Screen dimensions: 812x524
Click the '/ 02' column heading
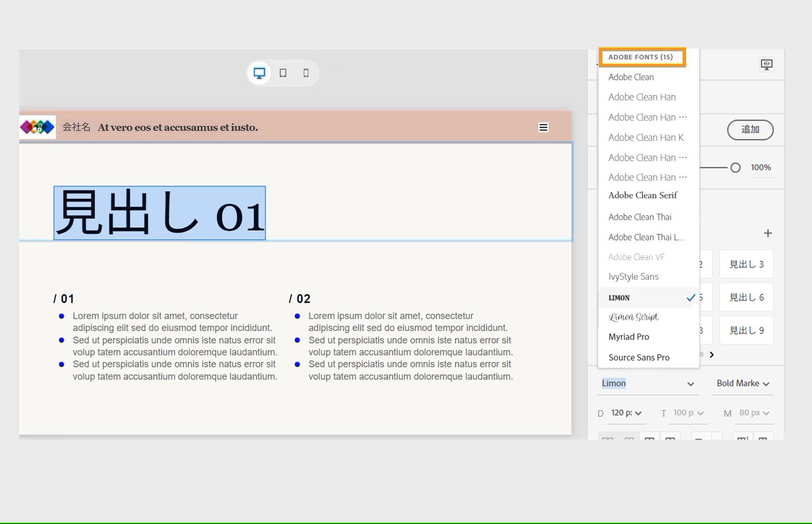click(x=299, y=299)
